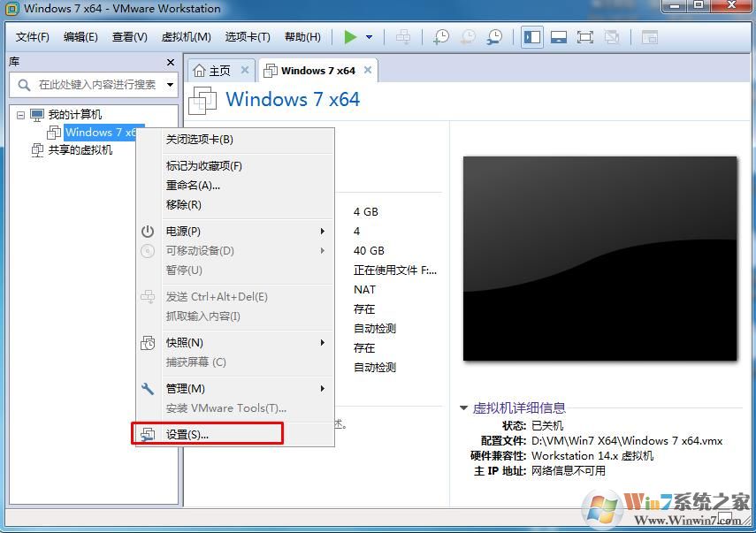Click the 已关机 status text
This screenshot has height=533, width=756.
pos(547,426)
